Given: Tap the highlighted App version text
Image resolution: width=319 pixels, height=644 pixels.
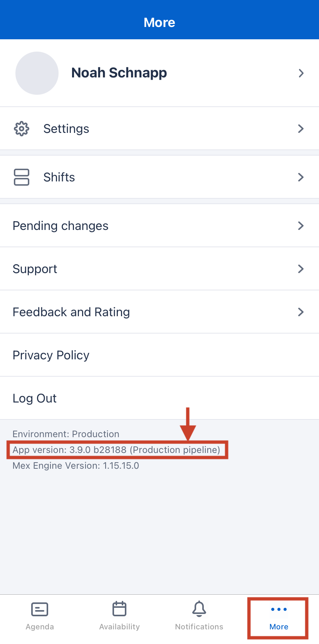Looking at the screenshot, I should [117, 449].
